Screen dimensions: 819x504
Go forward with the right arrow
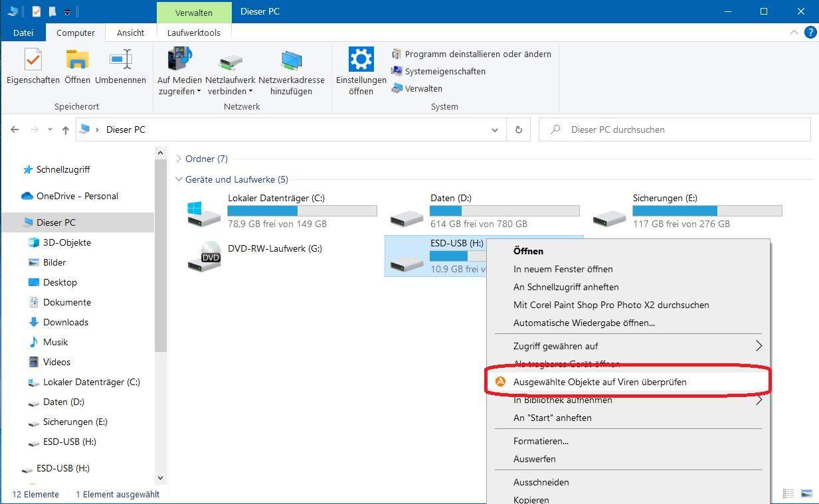[35, 129]
